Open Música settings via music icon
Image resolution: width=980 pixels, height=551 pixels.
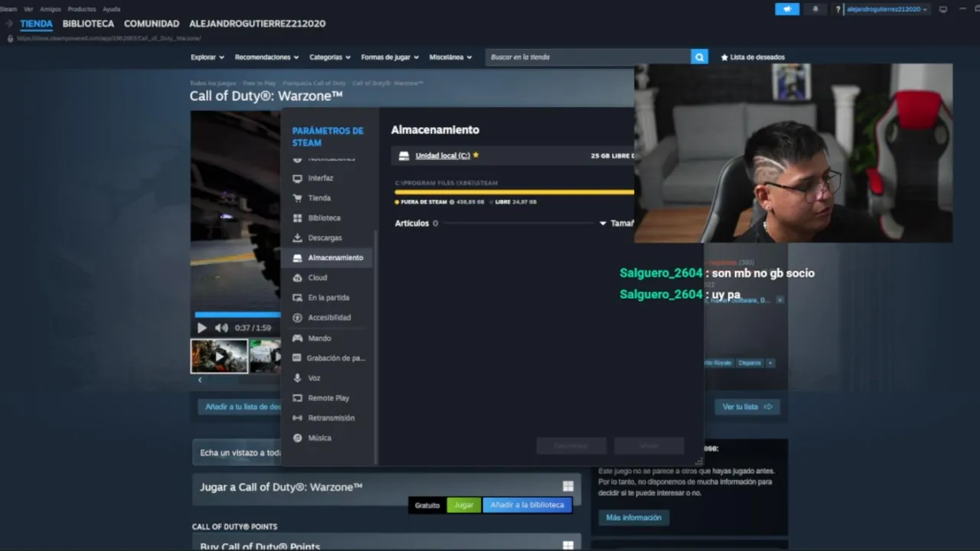(x=297, y=438)
